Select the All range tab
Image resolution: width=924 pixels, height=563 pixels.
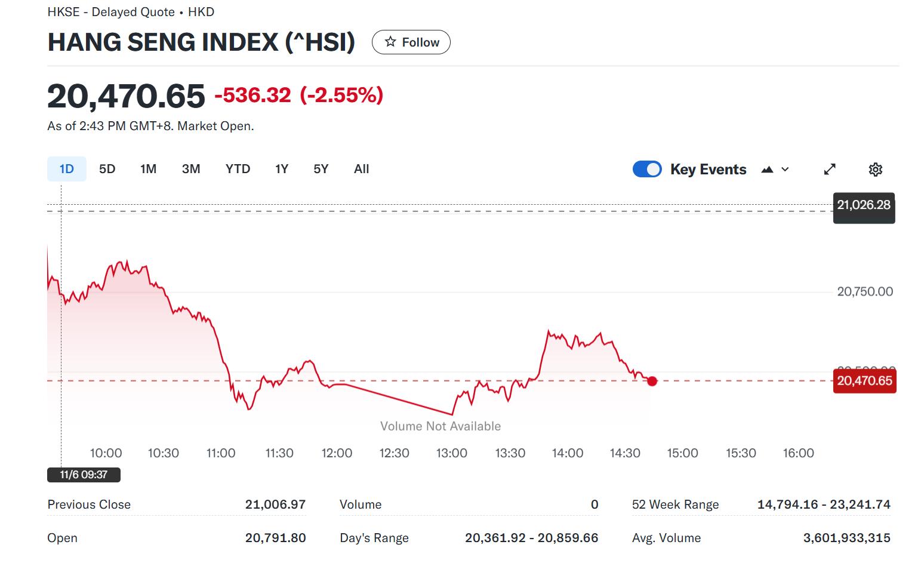362,169
